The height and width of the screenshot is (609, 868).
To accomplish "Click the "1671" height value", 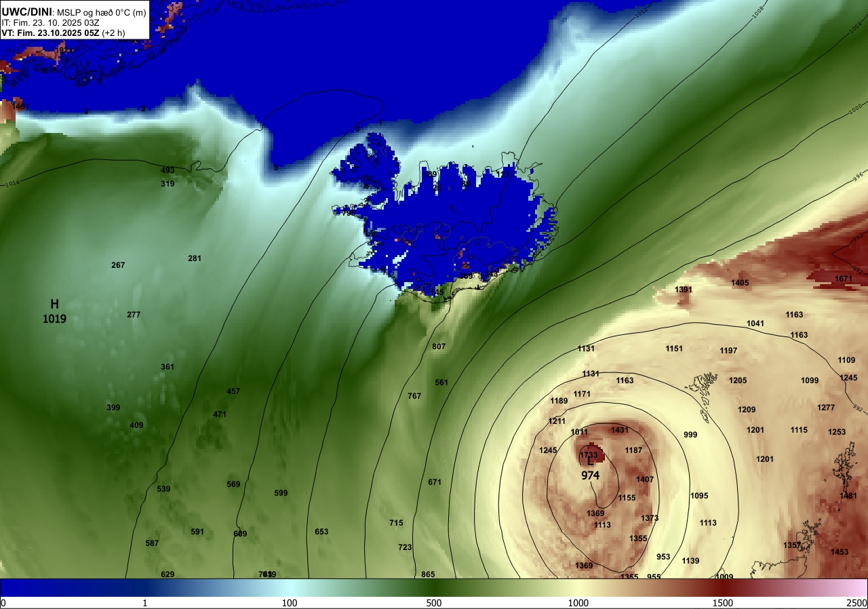I will point(844,279).
